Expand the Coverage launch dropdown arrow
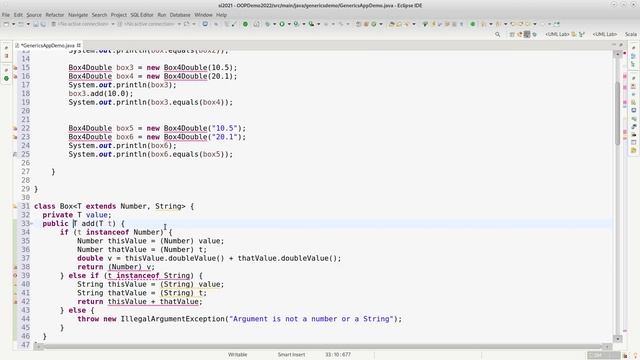This screenshot has height=360, width=640. (x=304, y=24)
